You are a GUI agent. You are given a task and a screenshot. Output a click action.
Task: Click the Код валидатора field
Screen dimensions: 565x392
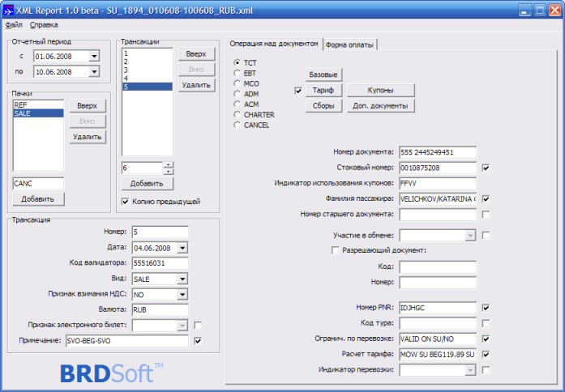pos(160,263)
